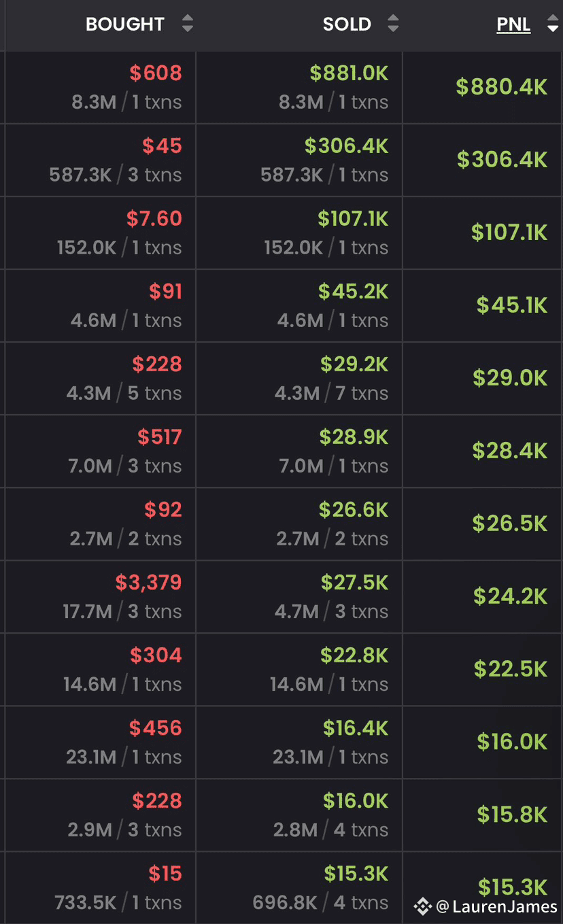Open the @LaurenJames watermark profile
This screenshot has height=924, width=563.
(496, 906)
